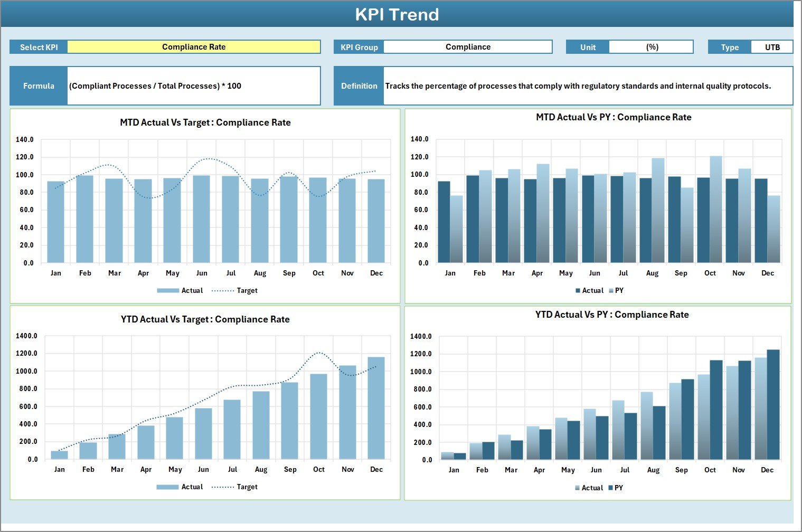Image resolution: width=802 pixels, height=532 pixels.
Task: Select the Unit value cell showing (%)
Action: click(651, 47)
